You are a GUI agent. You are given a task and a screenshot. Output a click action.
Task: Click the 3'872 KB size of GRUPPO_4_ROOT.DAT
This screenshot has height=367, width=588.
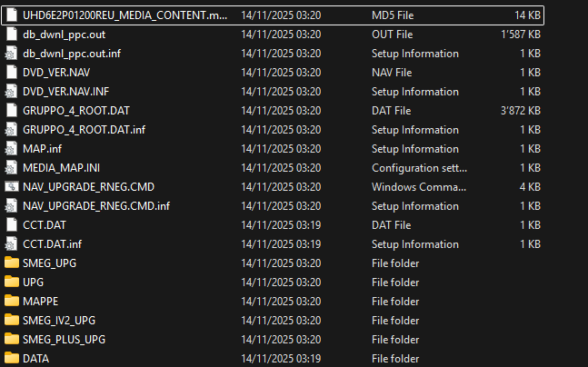(x=521, y=111)
